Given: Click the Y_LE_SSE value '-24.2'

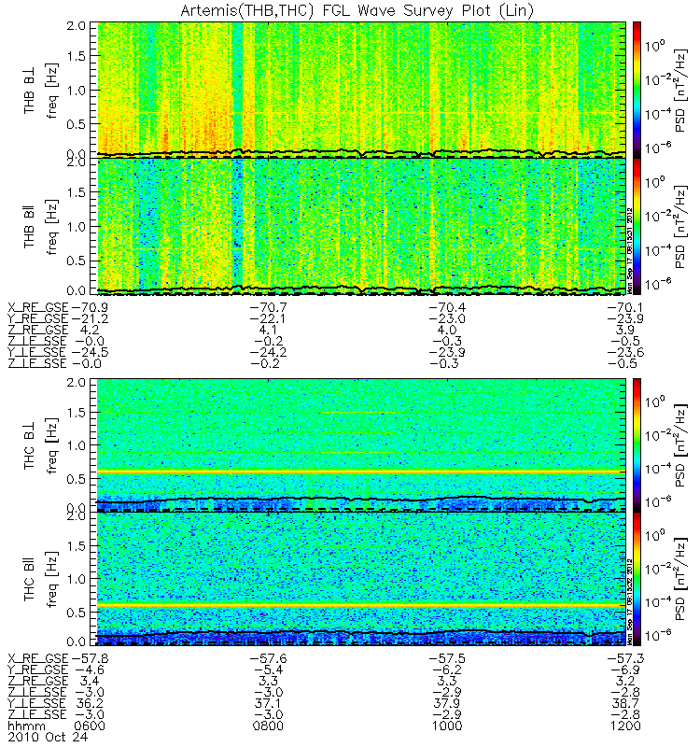Looking at the screenshot, I should [x=268, y=352].
